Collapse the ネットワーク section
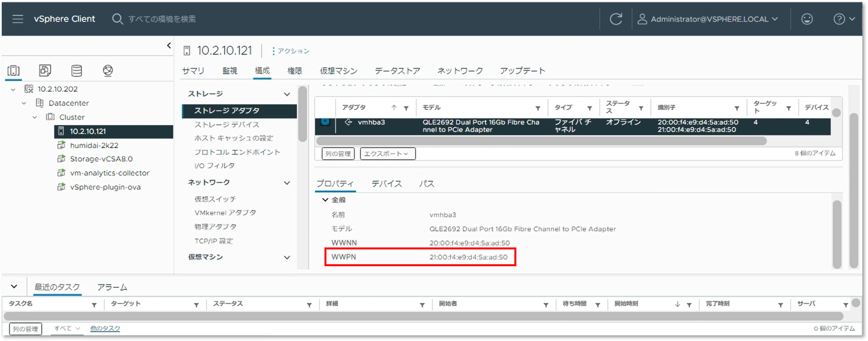868x341 pixels. click(287, 183)
